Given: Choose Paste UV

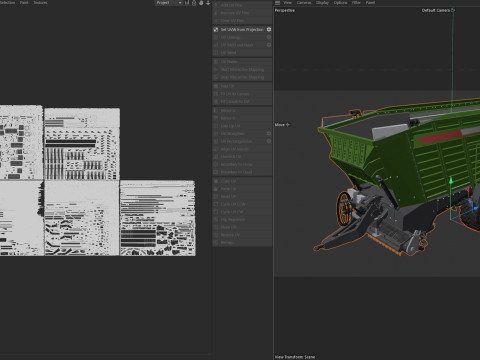Looking at the screenshot, I should tap(242, 189).
